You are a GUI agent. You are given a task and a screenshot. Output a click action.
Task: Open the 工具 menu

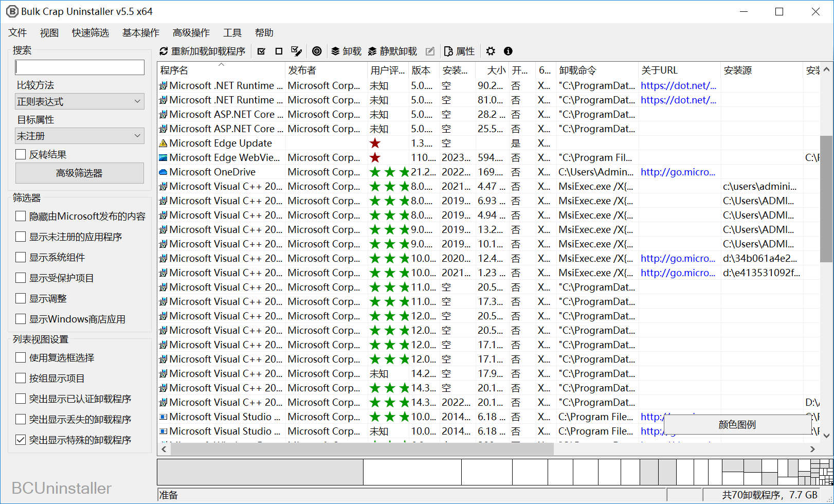pos(232,33)
